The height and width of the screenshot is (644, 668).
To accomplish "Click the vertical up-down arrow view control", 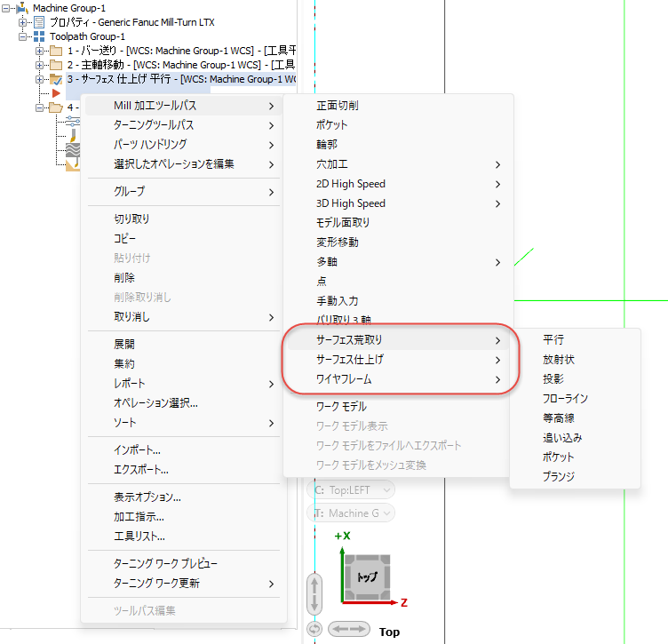I will (x=314, y=593).
